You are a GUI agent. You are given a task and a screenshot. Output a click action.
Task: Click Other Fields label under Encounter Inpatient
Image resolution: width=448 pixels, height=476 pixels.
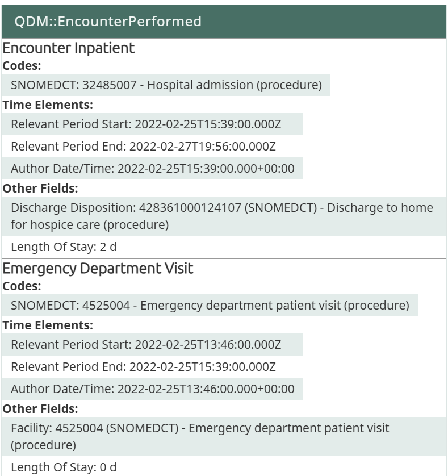pos(40,188)
